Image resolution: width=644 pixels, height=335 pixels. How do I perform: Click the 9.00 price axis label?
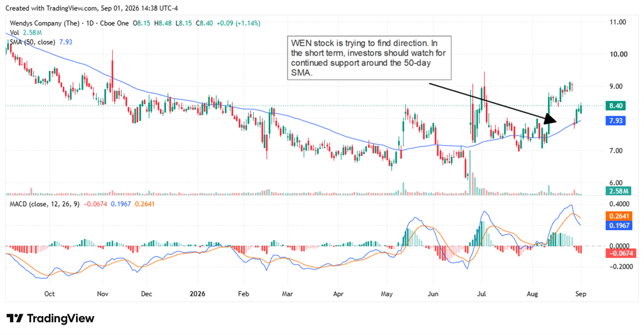click(x=617, y=86)
